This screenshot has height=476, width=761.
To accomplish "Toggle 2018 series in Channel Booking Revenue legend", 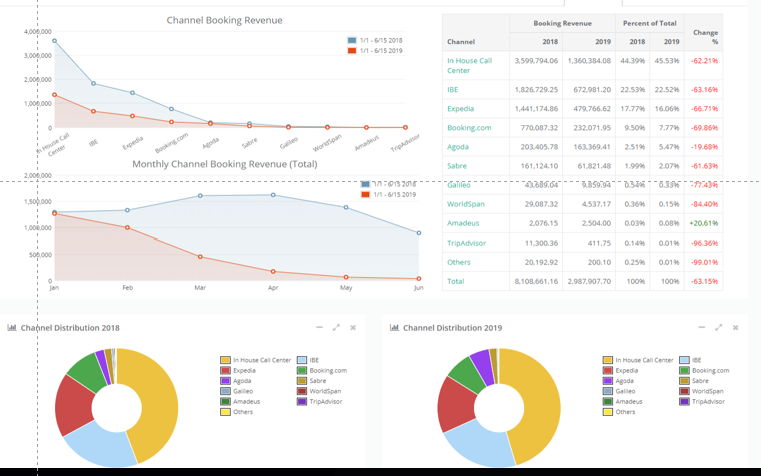I will coord(379,40).
